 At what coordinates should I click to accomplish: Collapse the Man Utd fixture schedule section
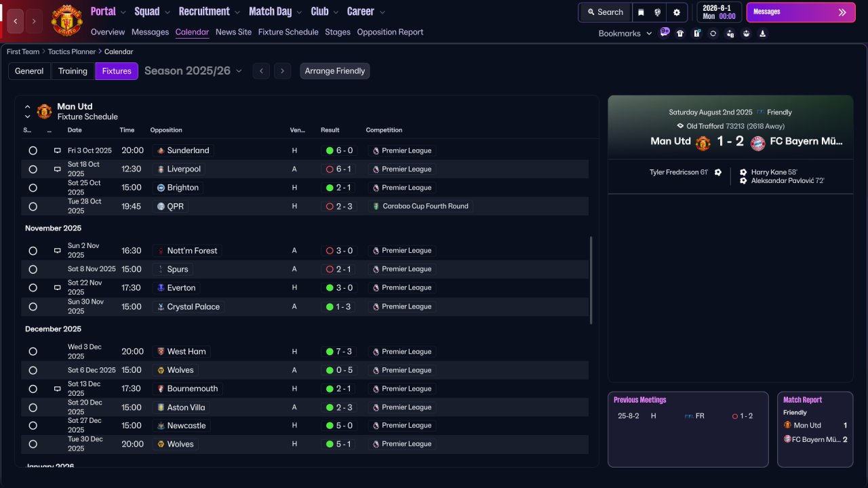pyautogui.click(x=28, y=107)
